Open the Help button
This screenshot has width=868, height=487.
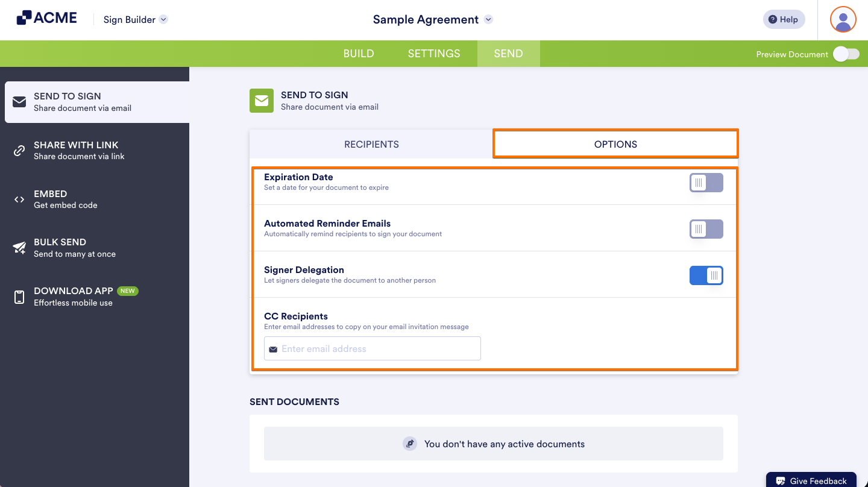[784, 19]
